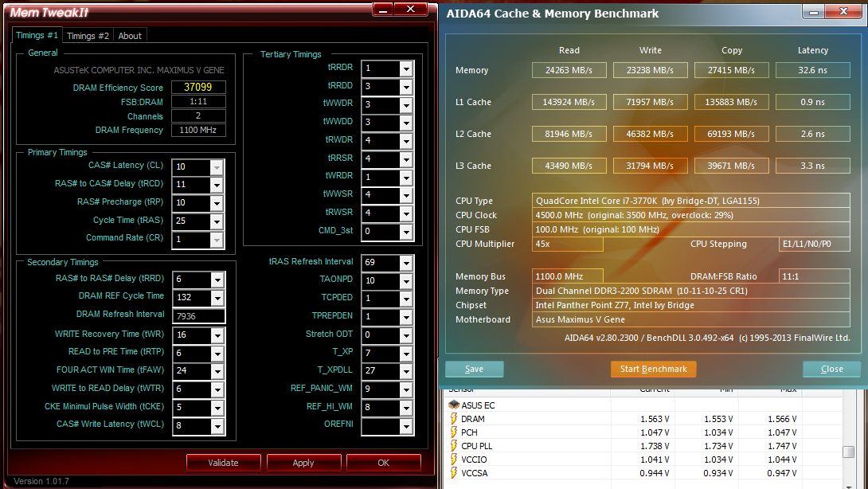This screenshot has height=489, width=868.
Task: Open the CAS# Write Latency (tWCL) dropdown
Action: [217, 426]
